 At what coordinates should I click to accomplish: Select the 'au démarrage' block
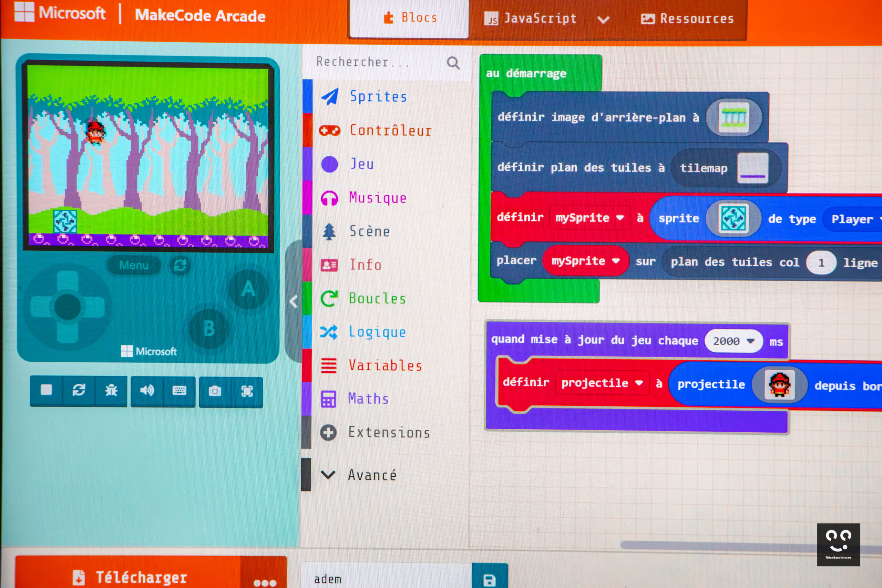(x=526, y=73)
